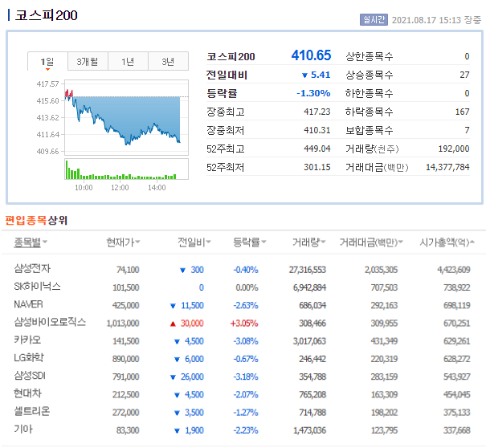Click the timestamp 2021.08.17 15:13 장중
490x448 pixels.
[436, 20]
